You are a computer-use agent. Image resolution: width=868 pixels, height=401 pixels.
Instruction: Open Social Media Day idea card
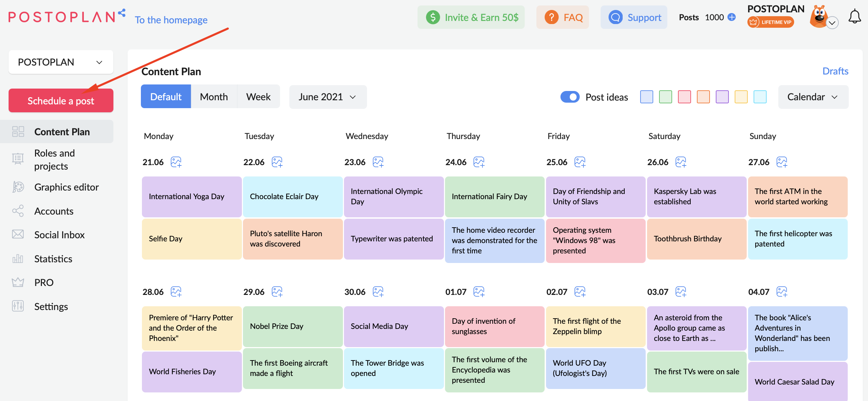pos(394,326)
